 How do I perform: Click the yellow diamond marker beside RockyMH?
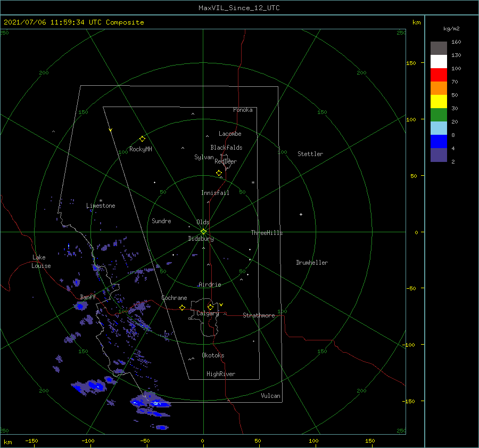142,139
